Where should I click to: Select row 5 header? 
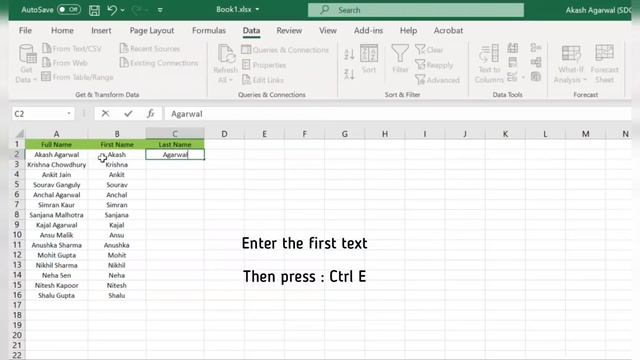pos(17,184)
